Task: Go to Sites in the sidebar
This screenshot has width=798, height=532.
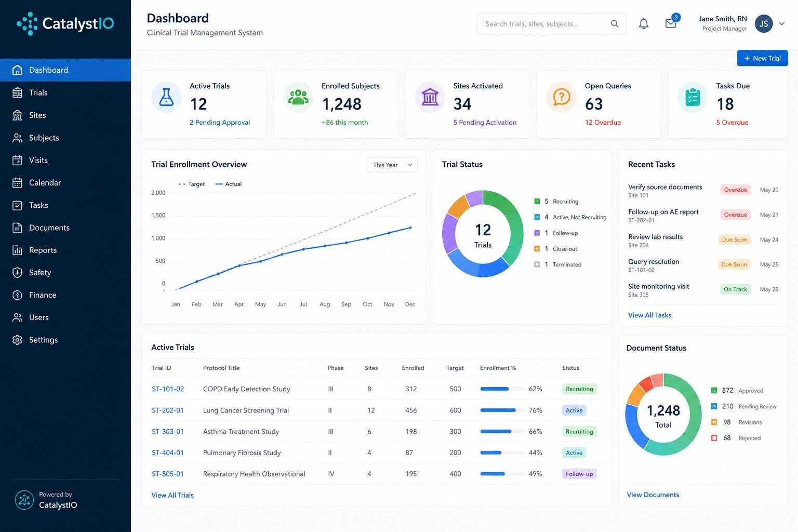Action: click(65, 115)
